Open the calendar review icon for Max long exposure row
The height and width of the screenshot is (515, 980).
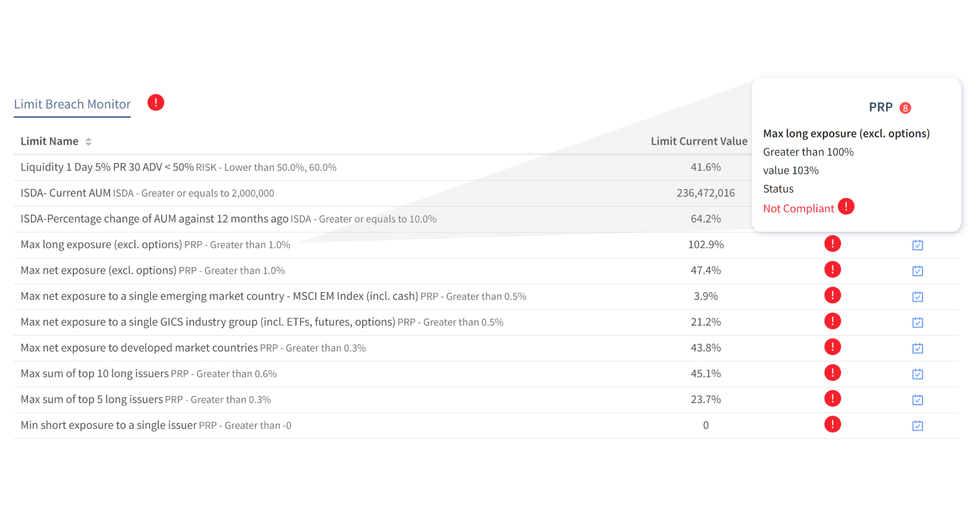click(x=917, y=245)
